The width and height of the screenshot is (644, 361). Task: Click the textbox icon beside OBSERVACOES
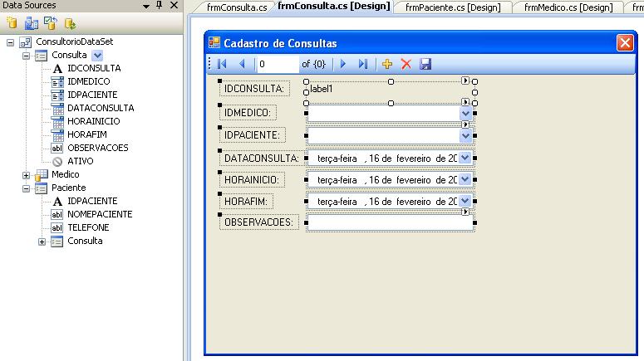coord(57,148)
